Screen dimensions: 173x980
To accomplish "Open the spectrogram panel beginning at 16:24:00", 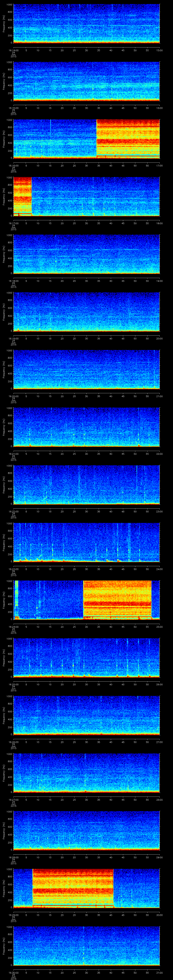I will 86,600.
